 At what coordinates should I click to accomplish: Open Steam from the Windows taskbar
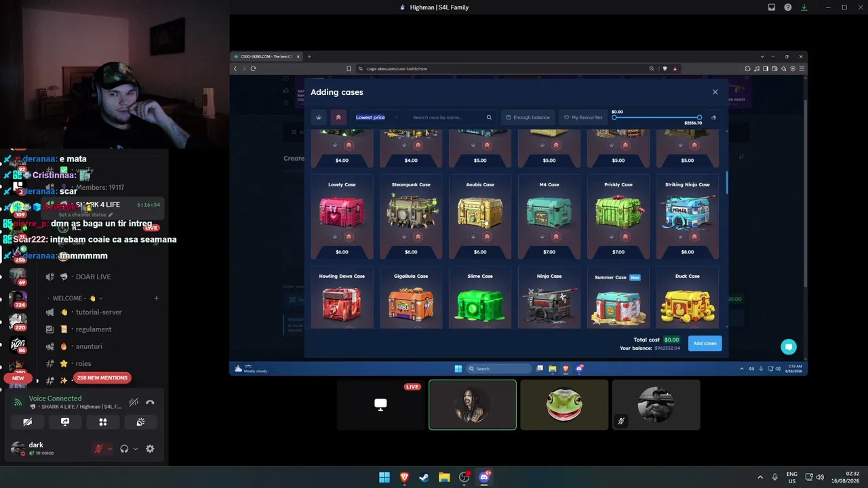(424, 477)
